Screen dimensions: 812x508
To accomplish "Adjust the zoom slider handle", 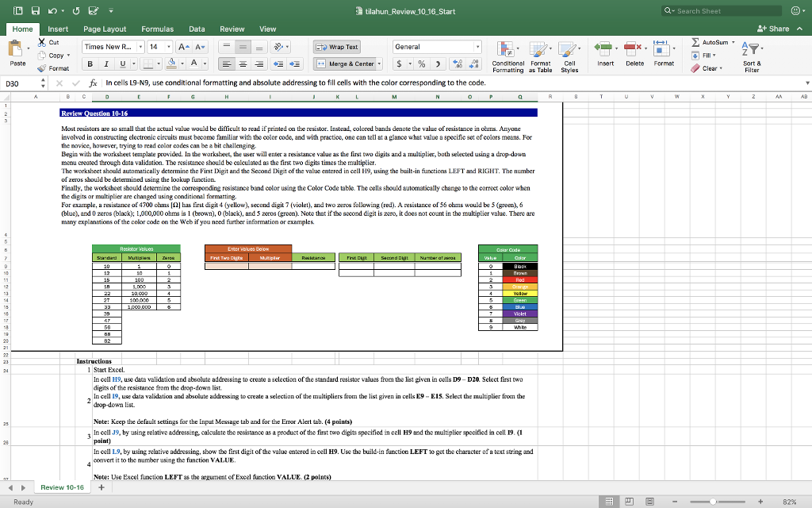I will 713,502.
